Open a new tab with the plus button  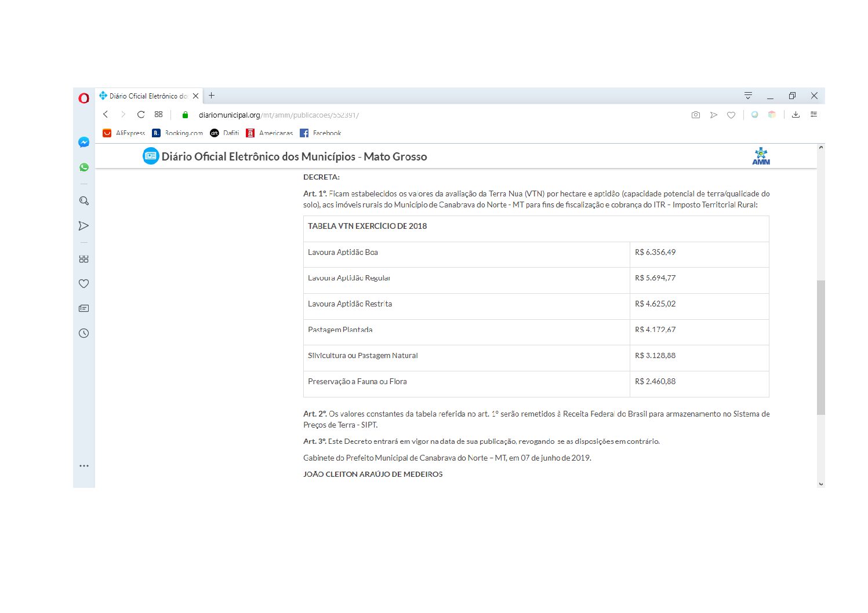point(212,96)
